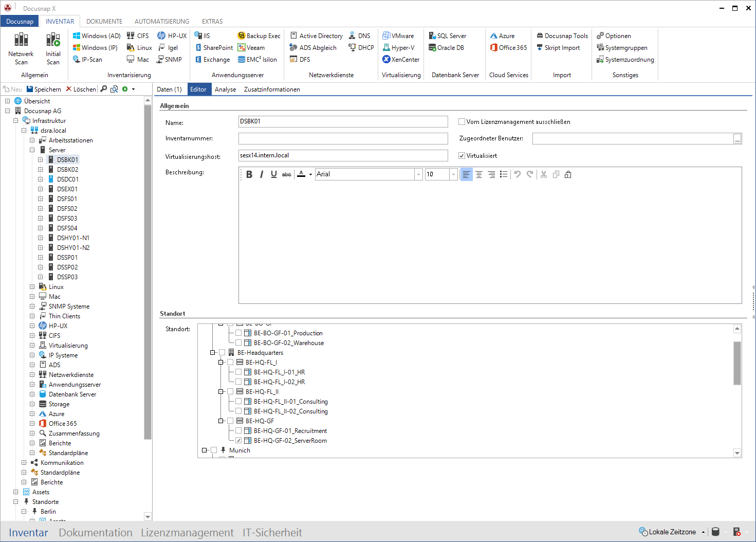Switch to the DOKUMENTE ribbon tab
The width and height of the screenshot is (756, 542).
(x=104, y=22)
